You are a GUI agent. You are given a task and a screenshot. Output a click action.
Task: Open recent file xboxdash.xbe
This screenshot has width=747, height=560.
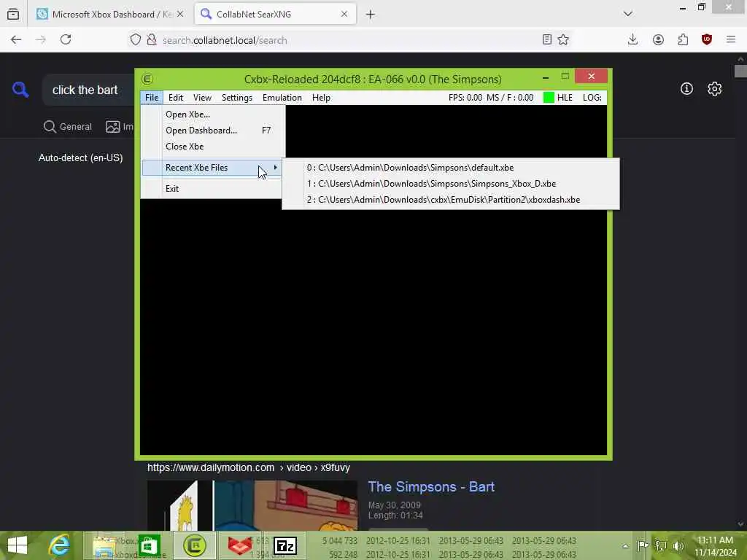[x=451, y=200]
